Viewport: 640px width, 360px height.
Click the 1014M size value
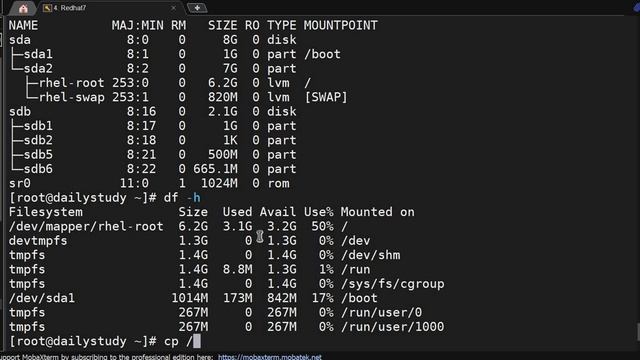tap(189, 298)
